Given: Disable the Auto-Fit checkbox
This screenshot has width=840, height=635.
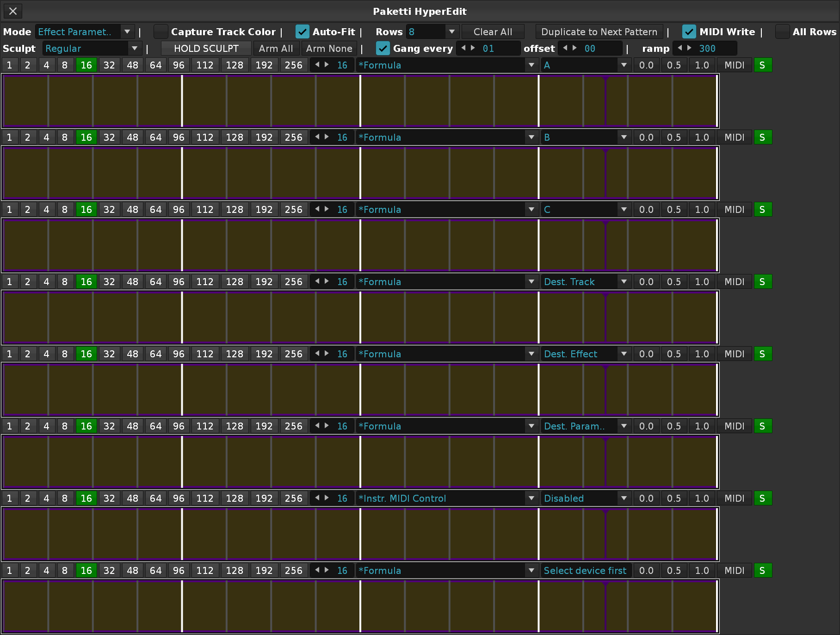Looking at the screenshot, I should pos(303,32).
